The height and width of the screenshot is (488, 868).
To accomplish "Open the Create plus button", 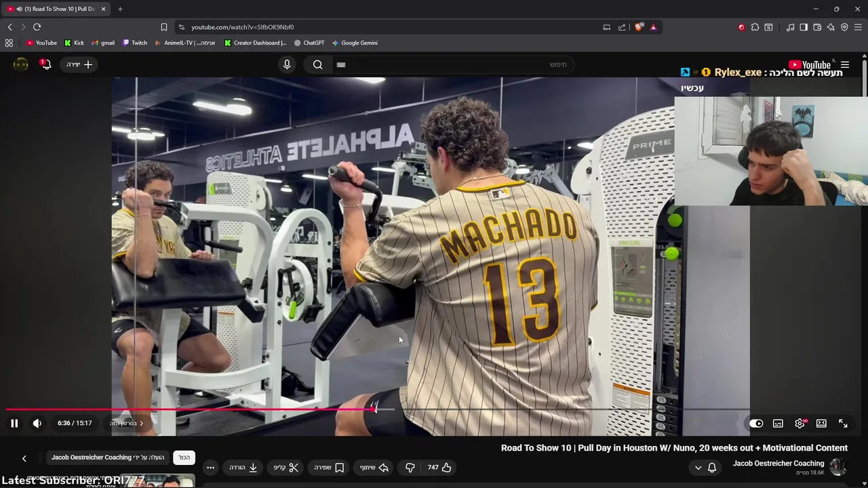I will coord(79,64).
